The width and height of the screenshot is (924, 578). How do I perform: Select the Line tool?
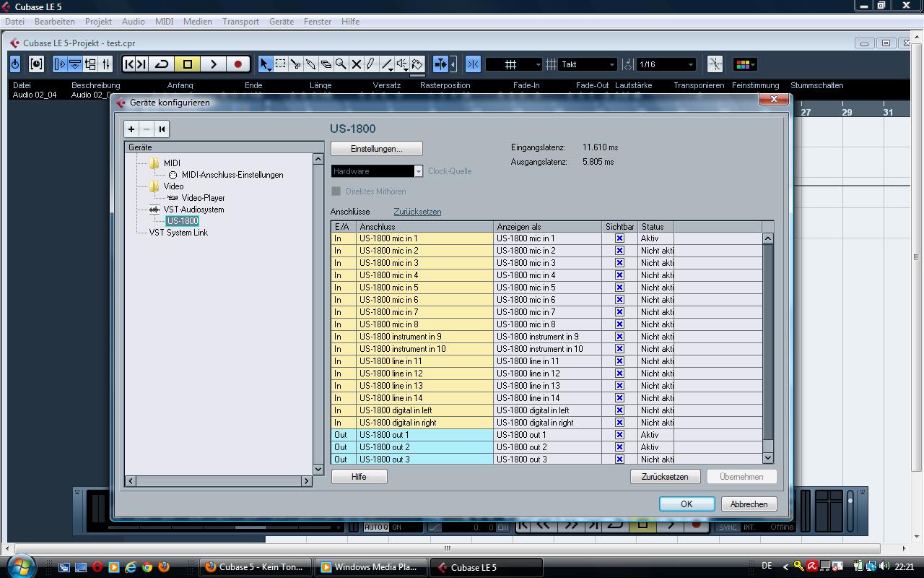tap(387, 64)
